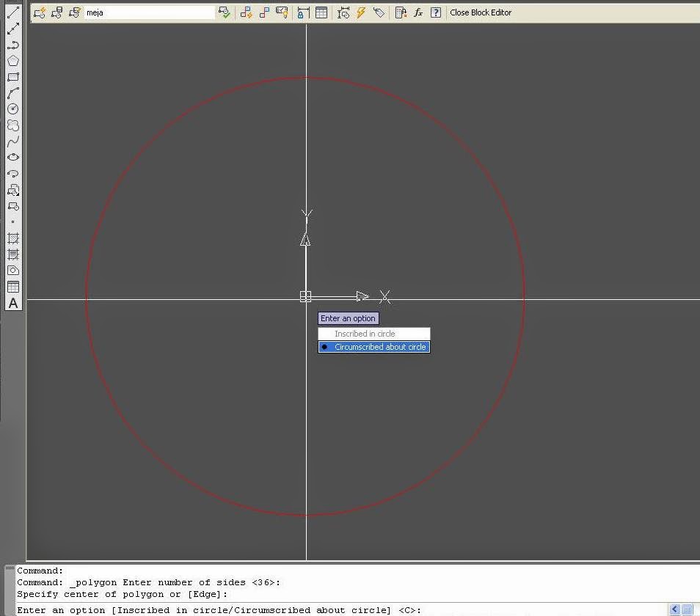Select the Rectangle tool
Viewport: 700px width, 616px height.
tap(12, 77)
